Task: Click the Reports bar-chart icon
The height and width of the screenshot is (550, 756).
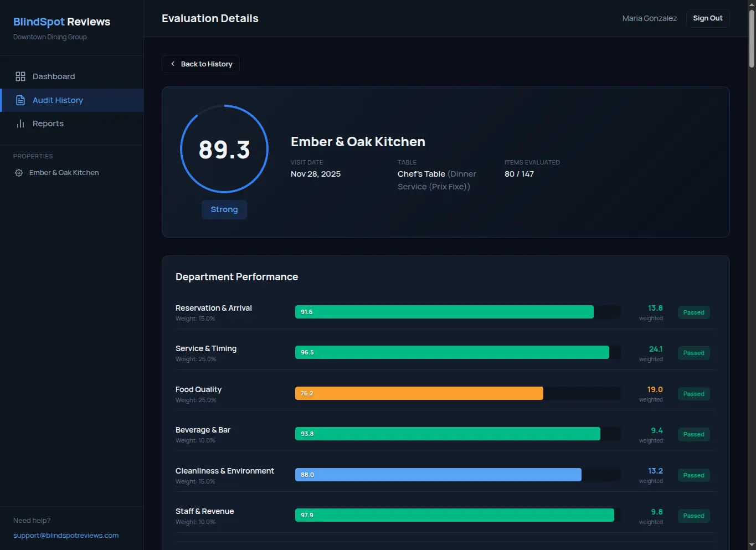Action: pos(20,123)
